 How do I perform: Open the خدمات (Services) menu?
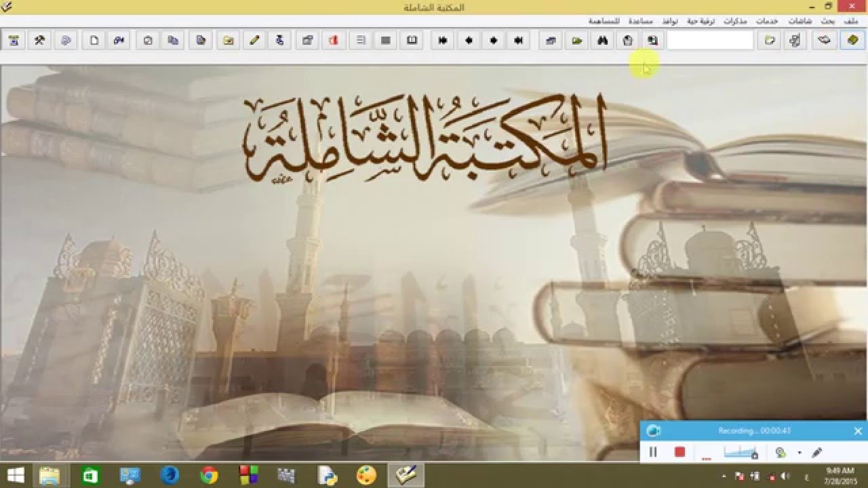[x=766, y=21]
